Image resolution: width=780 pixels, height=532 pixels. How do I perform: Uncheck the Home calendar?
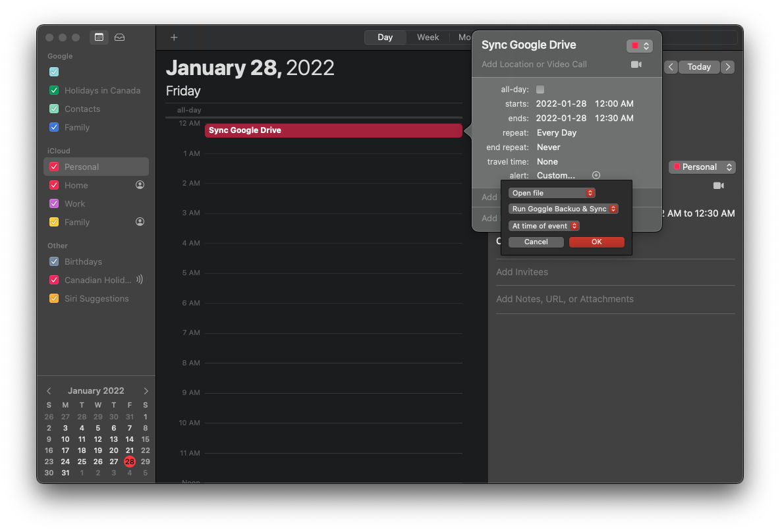[x=54, y=185]
